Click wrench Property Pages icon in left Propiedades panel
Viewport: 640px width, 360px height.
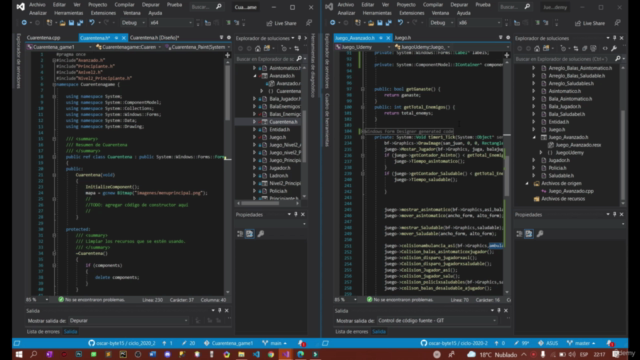click(260, 234)
